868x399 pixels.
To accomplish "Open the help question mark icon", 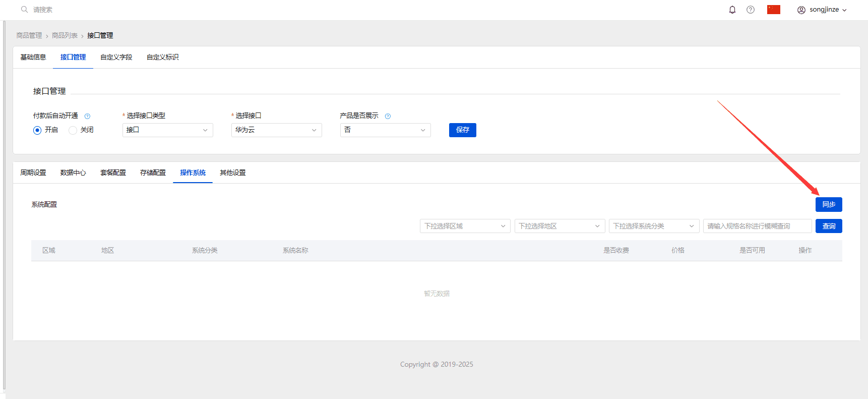I will [x=751, y=10].
